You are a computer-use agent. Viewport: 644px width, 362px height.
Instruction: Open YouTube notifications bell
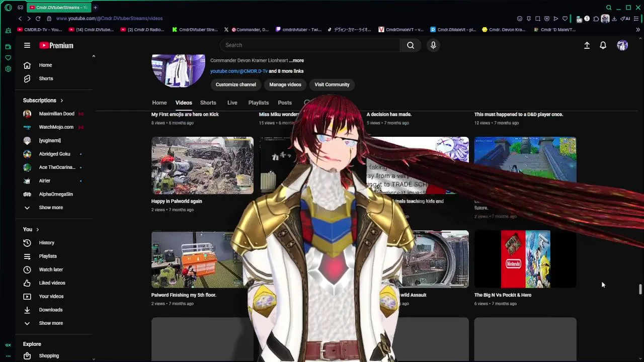point(603,45)
